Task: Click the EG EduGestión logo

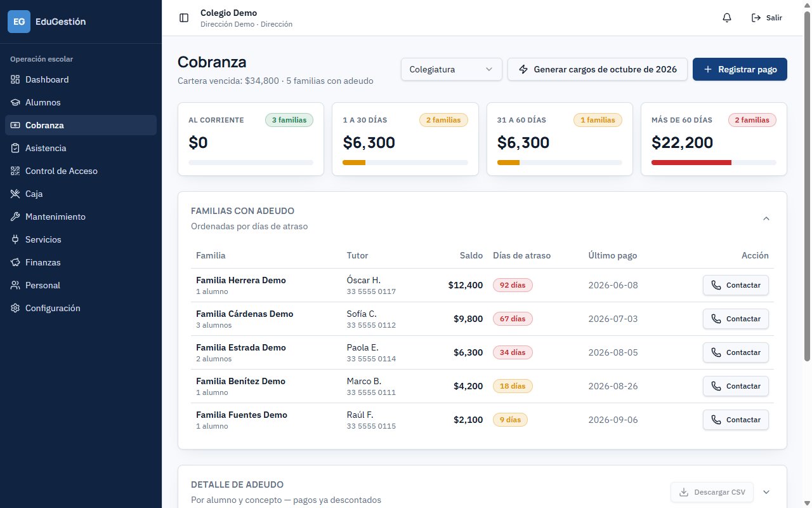Action: click(47, 22)
